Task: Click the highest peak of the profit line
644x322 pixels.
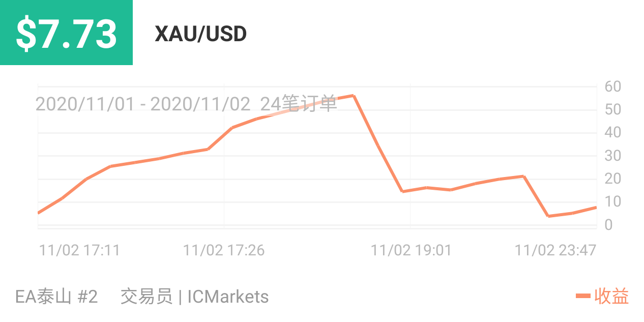Action: (x=353, y=96)
